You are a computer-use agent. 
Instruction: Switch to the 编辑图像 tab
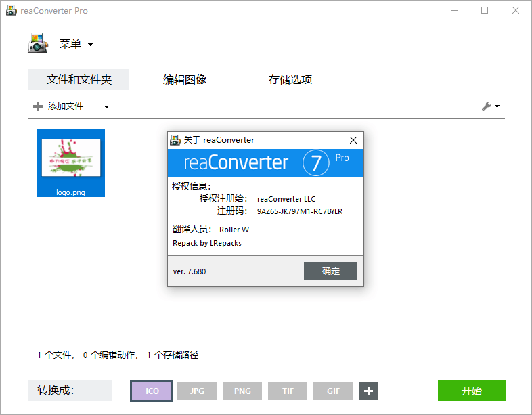pos(185,80)
